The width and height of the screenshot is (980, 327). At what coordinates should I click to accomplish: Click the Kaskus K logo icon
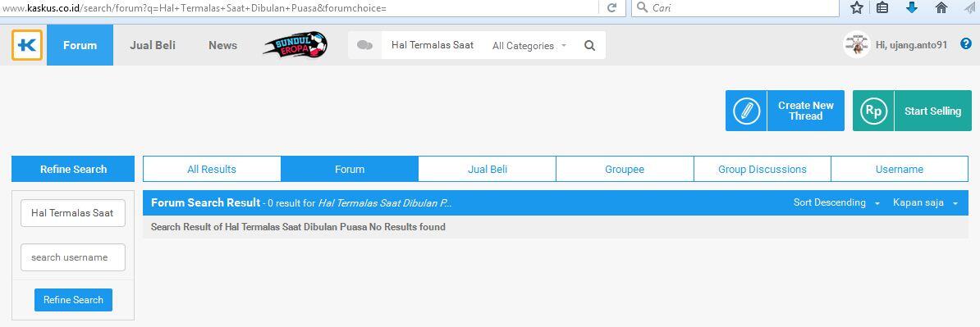click(x=27, y=45)
